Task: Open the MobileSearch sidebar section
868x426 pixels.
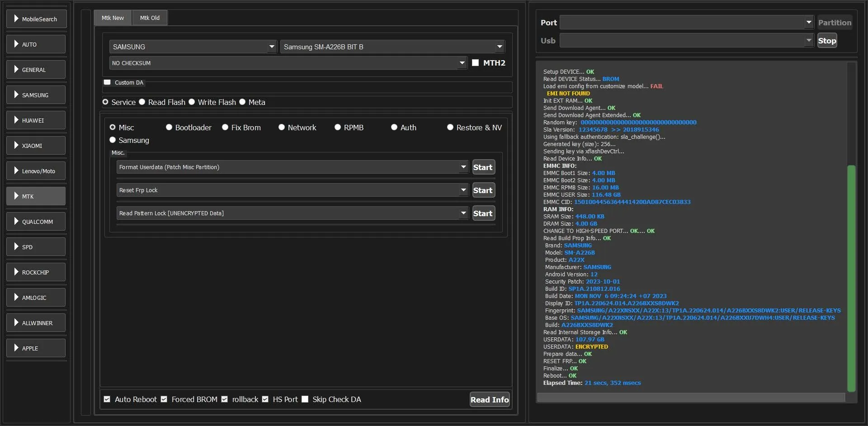Action: coord(37,19)
